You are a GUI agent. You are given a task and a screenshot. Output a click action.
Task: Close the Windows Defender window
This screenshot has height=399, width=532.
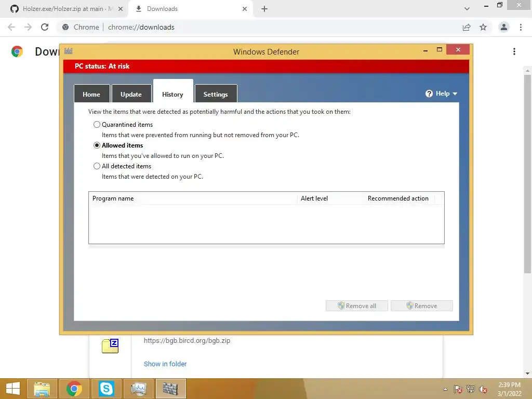click(x=458, y=49)
